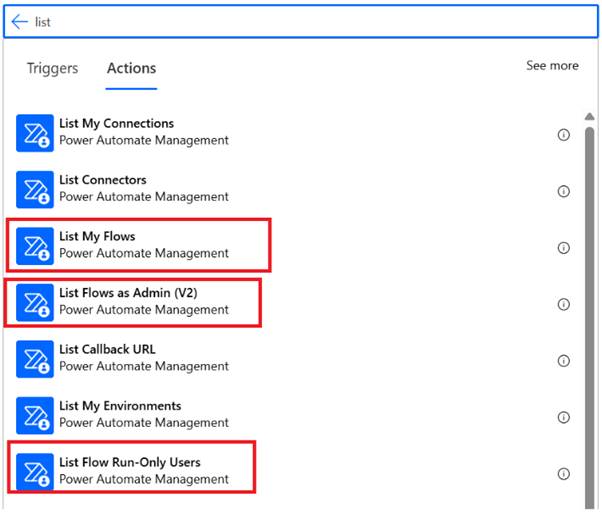Click 'Power Automate Management' under List My Connections

[x=144, y=140]
